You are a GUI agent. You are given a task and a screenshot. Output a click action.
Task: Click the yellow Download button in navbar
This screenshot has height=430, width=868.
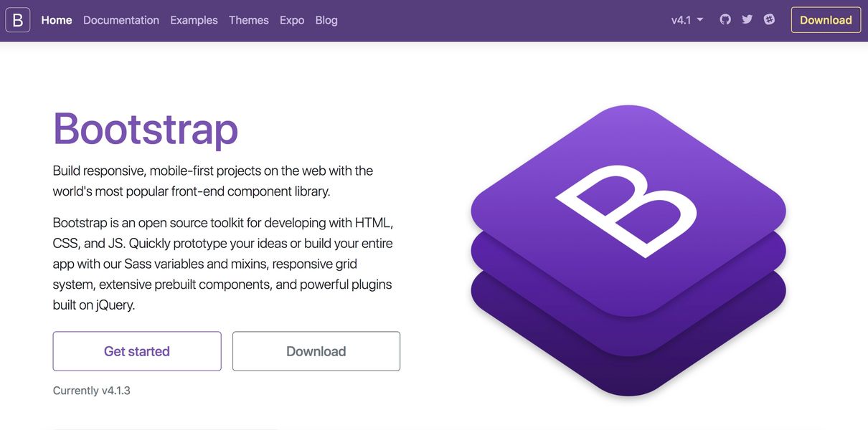point(826,20)
